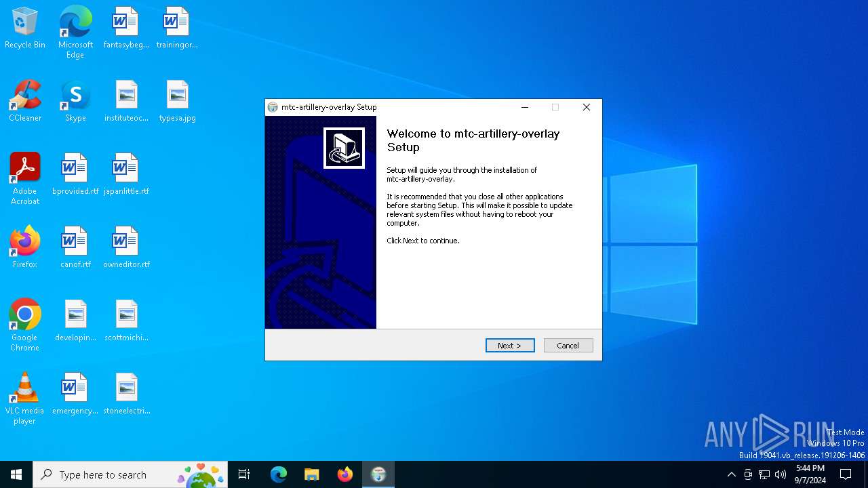Select the VLC media player shortcut
This screenshot has height=488, width=868.
tap(25, 399)
